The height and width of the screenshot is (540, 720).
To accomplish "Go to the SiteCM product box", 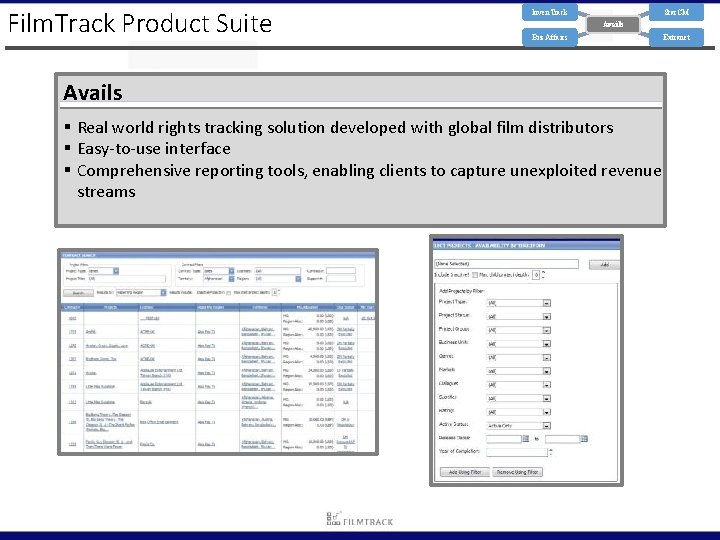I will click(x=676, y=12).
